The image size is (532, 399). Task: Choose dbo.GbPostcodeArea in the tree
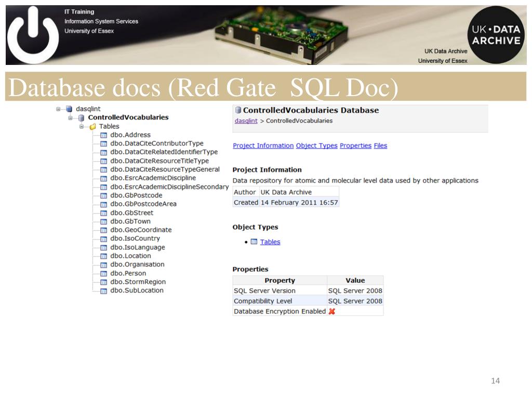[x=143, y=204]
